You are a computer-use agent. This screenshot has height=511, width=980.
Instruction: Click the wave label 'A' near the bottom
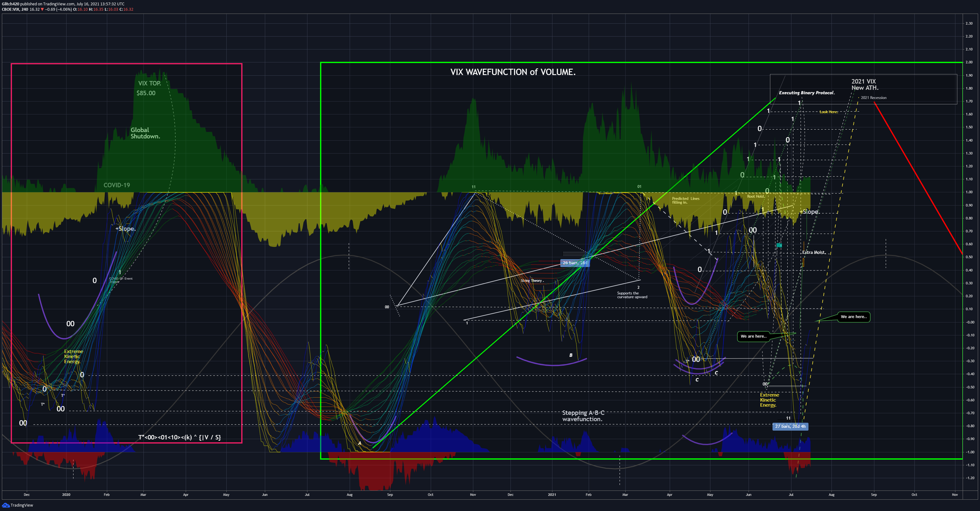[x=359, y=443]
